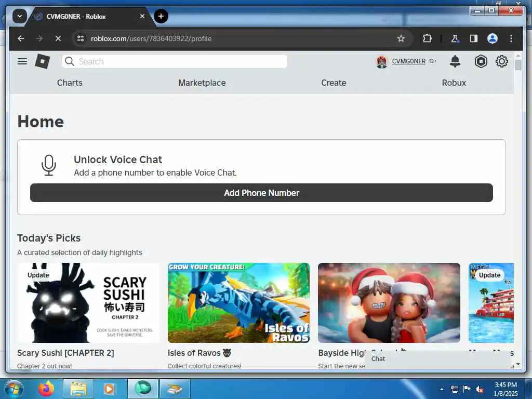Click the Roblox logo
The image size is (532, 399).
coord(43,61)
